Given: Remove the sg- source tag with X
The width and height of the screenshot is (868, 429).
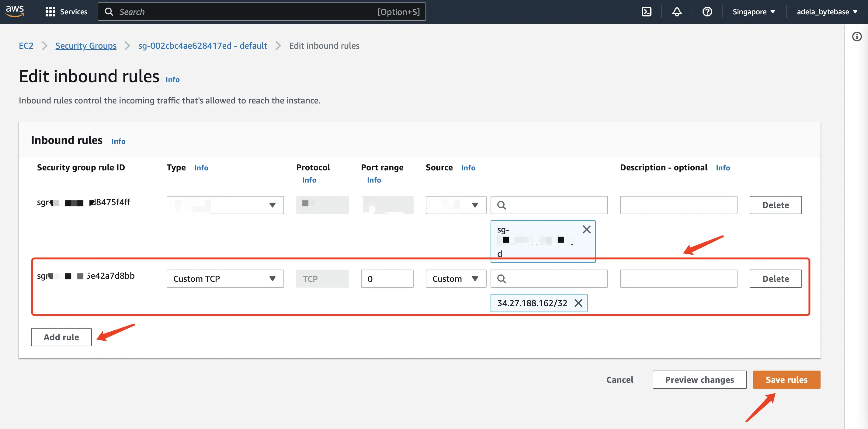Looking at the screenshot, I should [586, 229].
